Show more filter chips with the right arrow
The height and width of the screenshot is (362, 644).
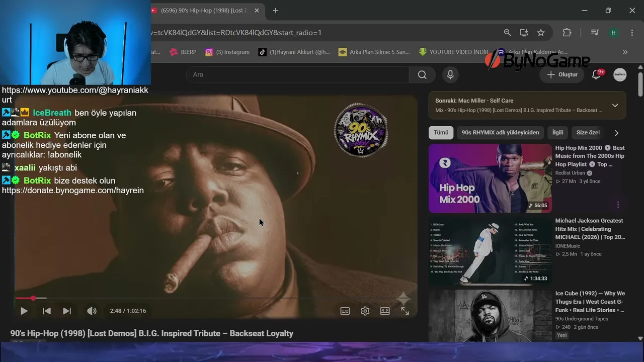(616, 133)
